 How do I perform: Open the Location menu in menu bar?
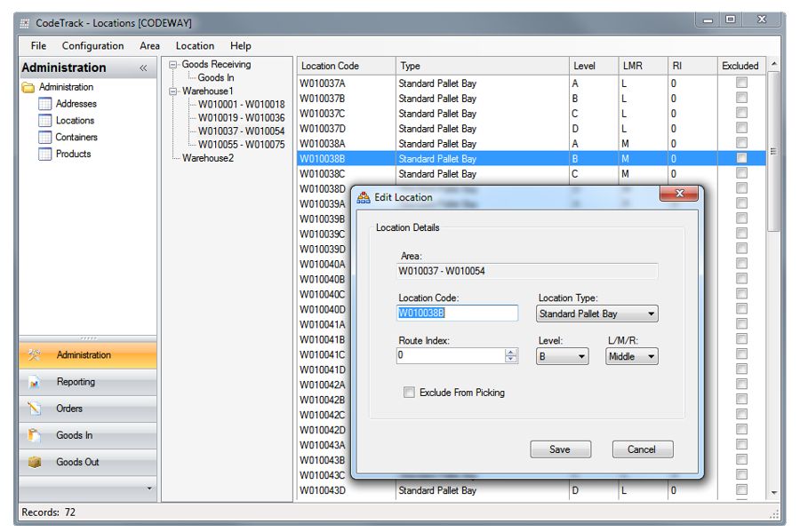coord(195,46)
